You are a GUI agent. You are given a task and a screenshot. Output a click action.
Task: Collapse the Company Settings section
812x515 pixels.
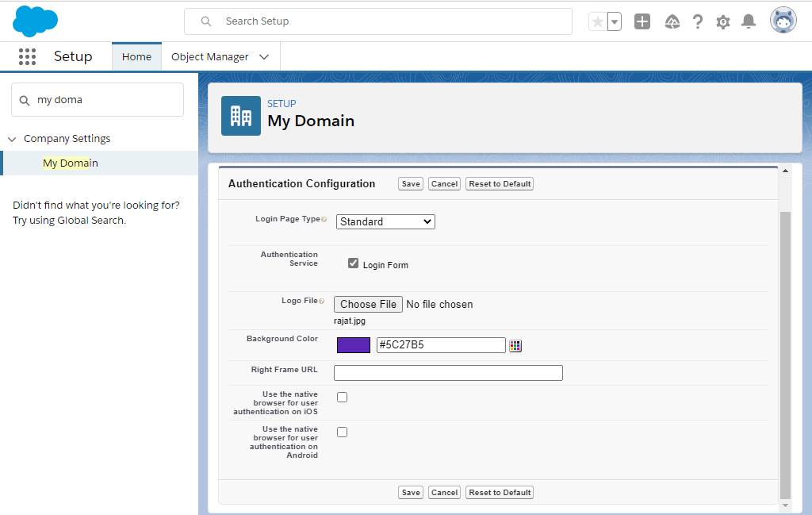(12, 139)
